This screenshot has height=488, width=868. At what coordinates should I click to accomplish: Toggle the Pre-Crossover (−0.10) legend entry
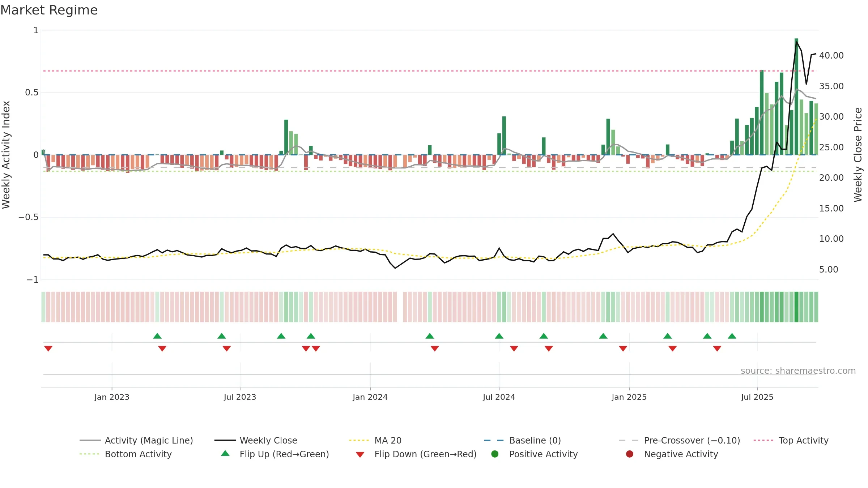tap(679, 440)
